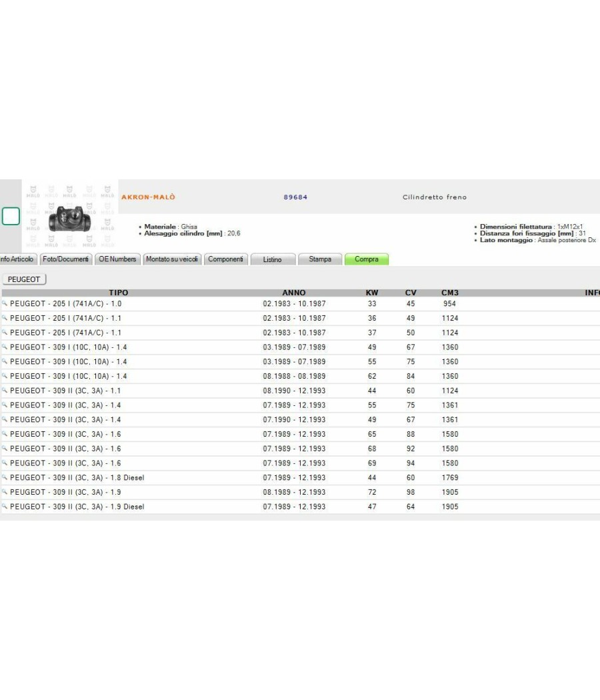View details icon for 309 II 1.6 65 kW
600x700 pixels.
[5, 434]
